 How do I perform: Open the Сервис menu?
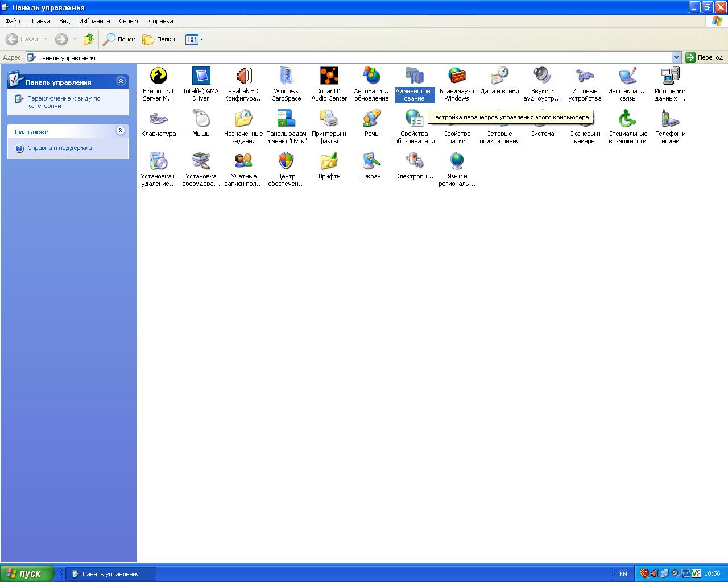click(x=129, y=21)
